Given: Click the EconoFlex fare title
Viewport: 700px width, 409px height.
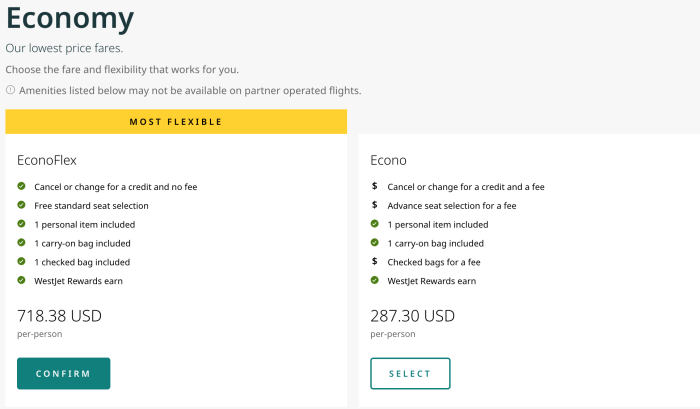Looking at the screenshot, I should (x=47, y=159).
